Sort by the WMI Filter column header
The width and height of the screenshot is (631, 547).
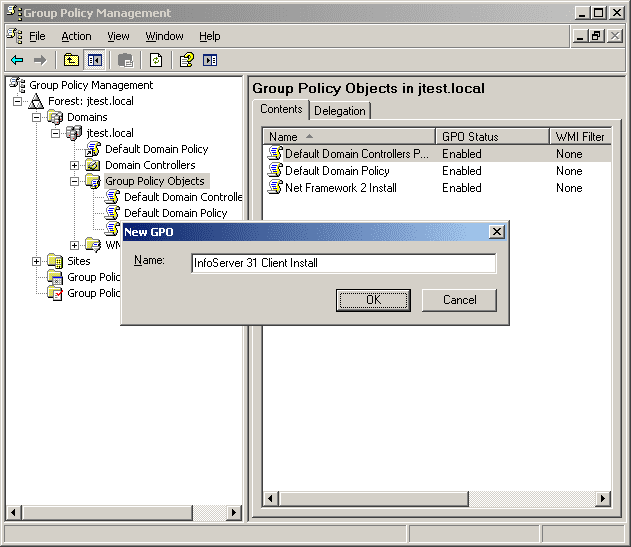coord(580,137)
